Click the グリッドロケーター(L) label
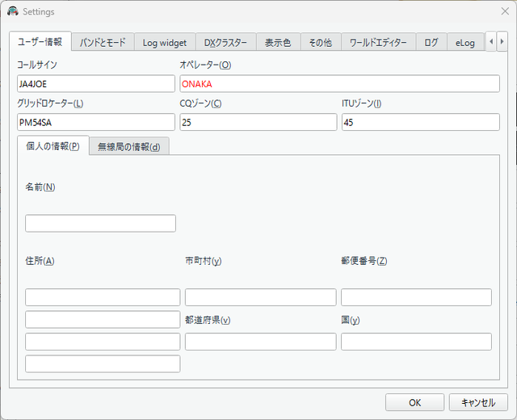Screen dimensions: 517x420 pos(50,103)
